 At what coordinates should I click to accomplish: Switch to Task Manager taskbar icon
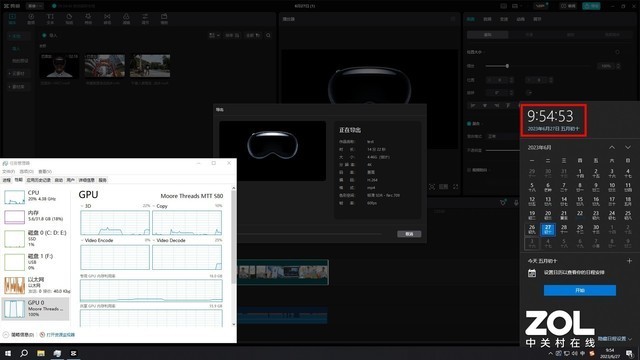(x=57, y=353)
